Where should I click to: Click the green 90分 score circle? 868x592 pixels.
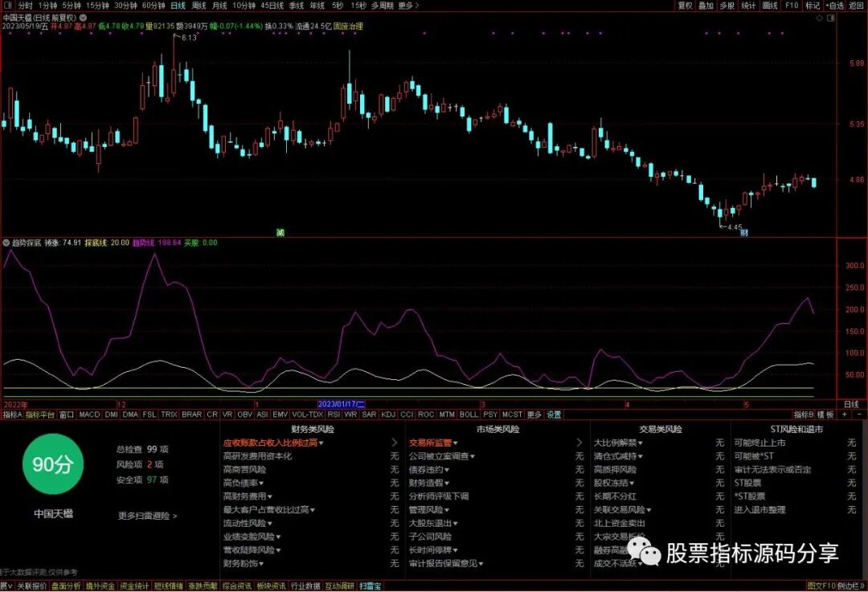(52, 464)
